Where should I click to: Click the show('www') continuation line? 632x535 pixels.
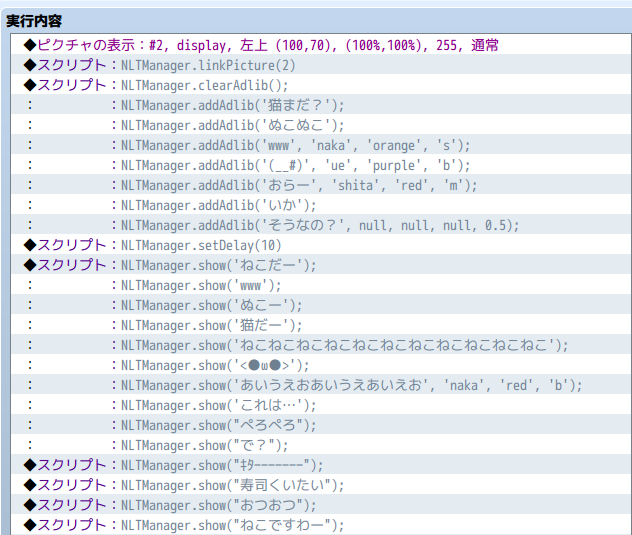321,285
